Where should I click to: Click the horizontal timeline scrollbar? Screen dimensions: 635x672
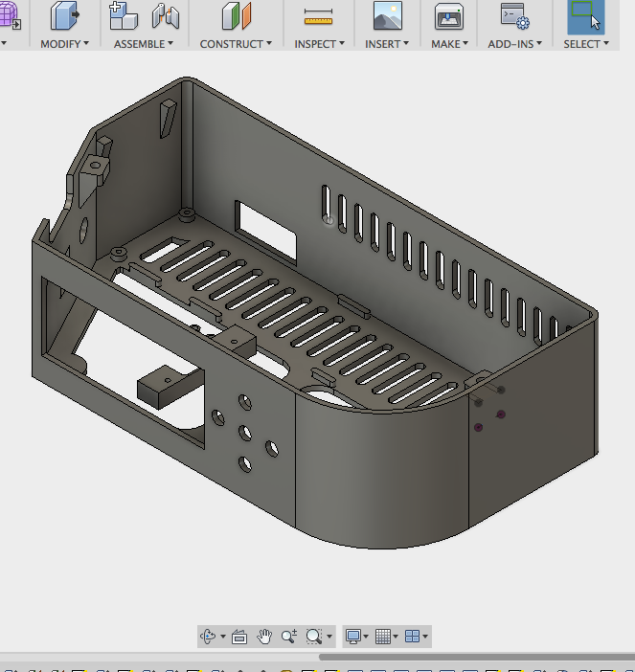[x=477, y=657]
